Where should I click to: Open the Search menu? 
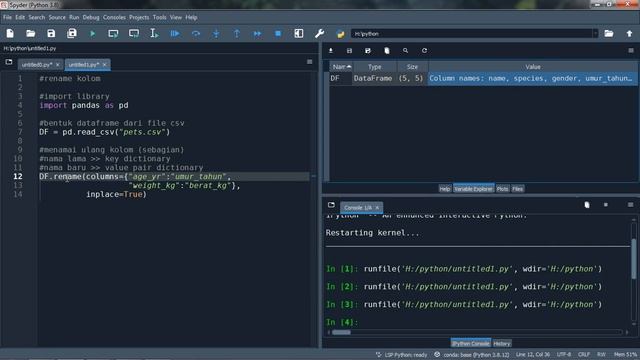click(x=37, y=17)
